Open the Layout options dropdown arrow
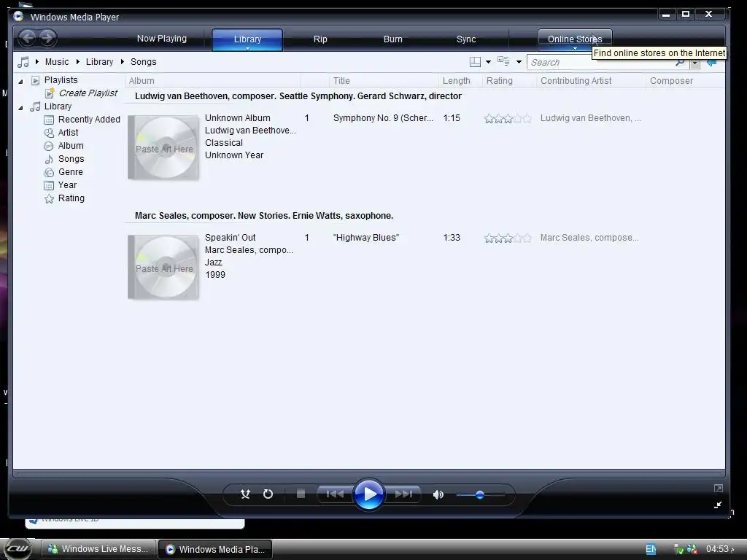 coord(488,62)
